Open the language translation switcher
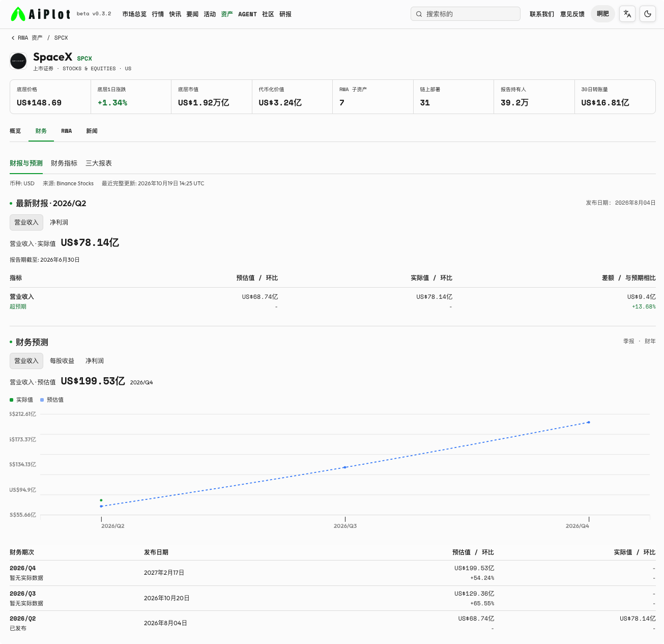Image resolution: width=664 pixels, height=644 pixels. [x=627, y=14]
